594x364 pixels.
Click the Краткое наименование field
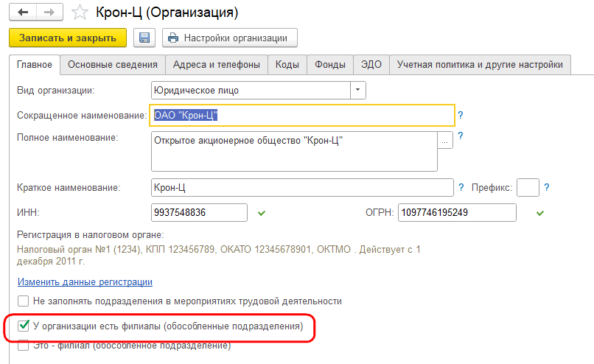[x=302, y=187]
